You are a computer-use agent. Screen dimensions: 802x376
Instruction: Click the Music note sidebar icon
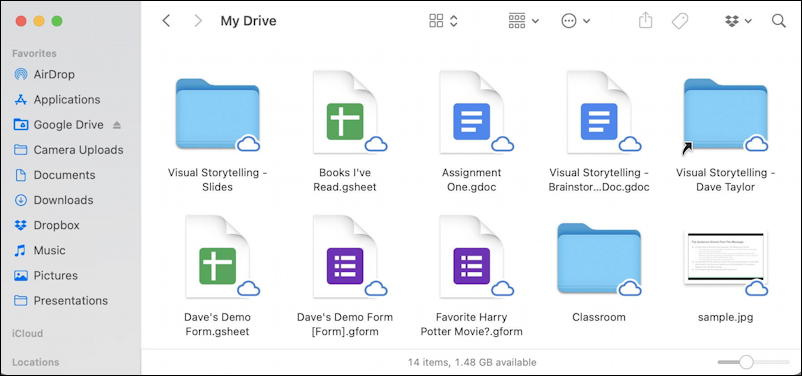pyautogui.click(x=21, y=250)
